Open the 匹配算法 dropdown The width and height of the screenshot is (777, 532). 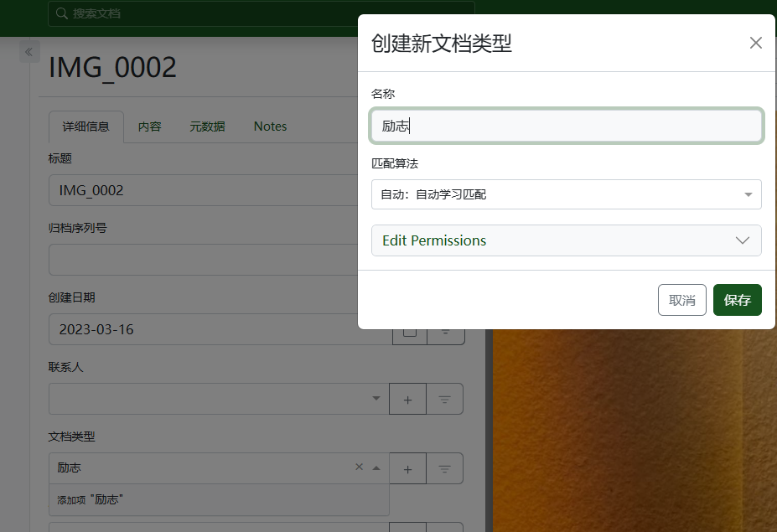coord(566,194)
